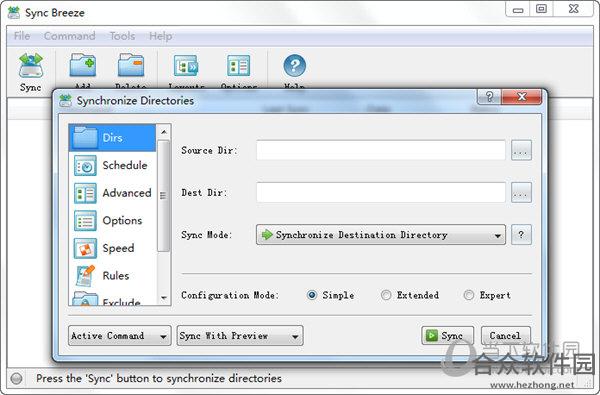This screenshot has height=395, width=600.
Task: Click the sidebar scrollbar down arrow
Action: coord(164,297)
